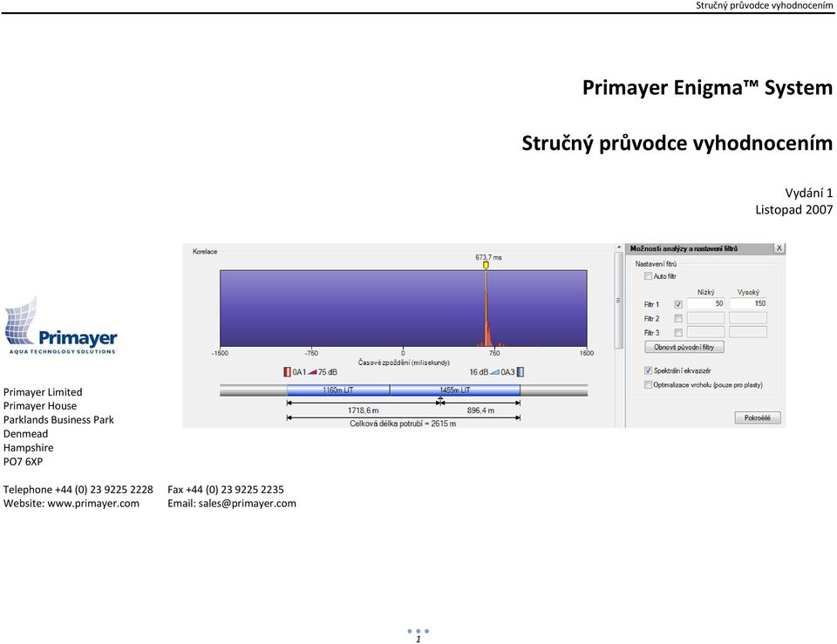Click the Filtr 3 Nízký input field

point(705,332)
